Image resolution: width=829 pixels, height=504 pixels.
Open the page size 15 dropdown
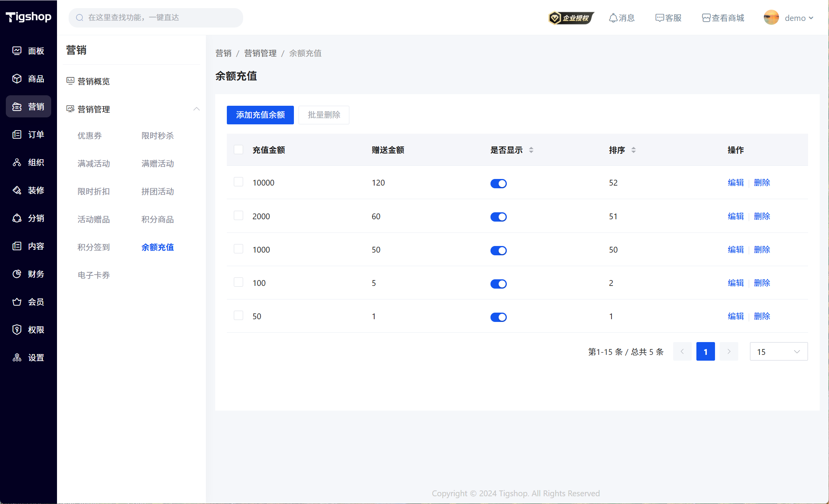[x=778, y=351]
